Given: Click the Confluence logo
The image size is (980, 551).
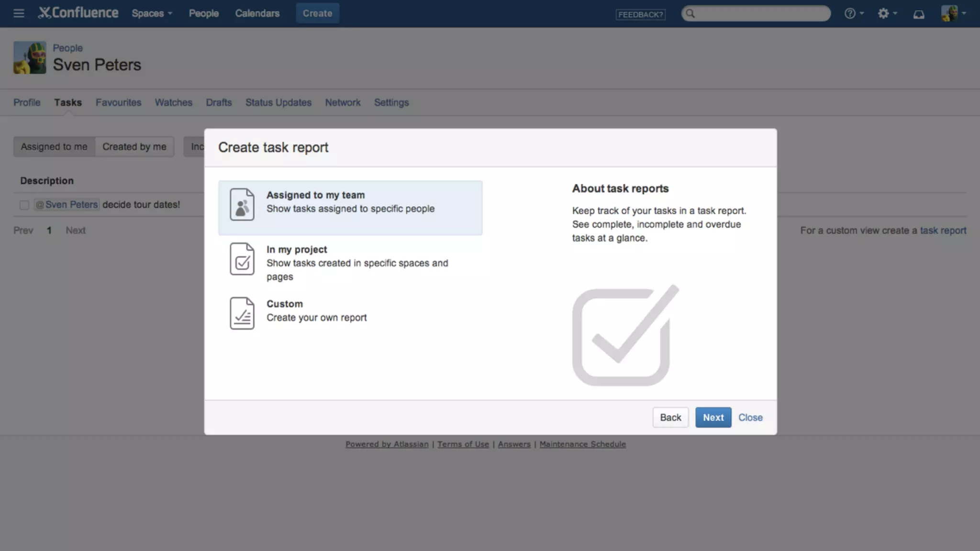Looking at the screenshot, I should click(x=78, y=13).
